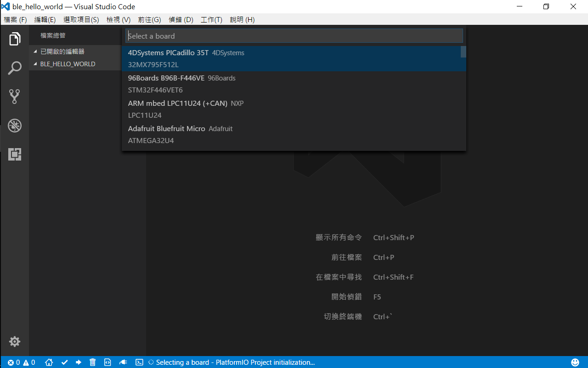
Task: Click the board list scrollbar thumb
Action: point(464,52)
